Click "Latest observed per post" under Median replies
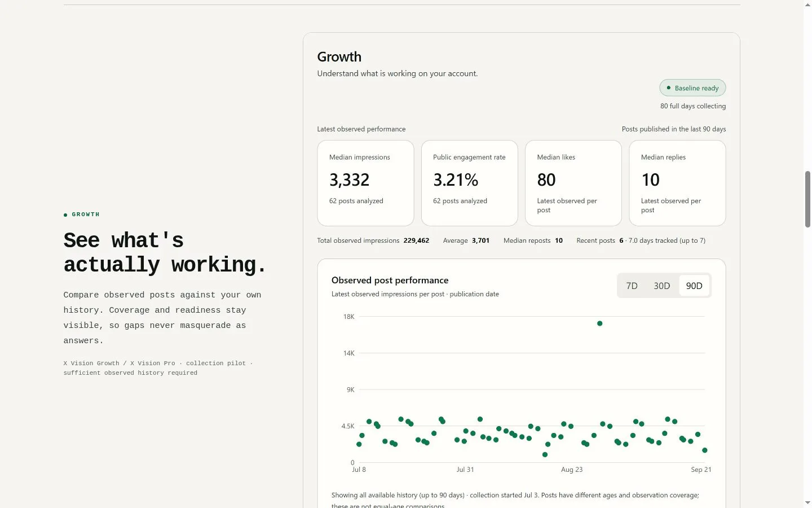The height and width of the screenshot is (508, 812). click(671, 205)
